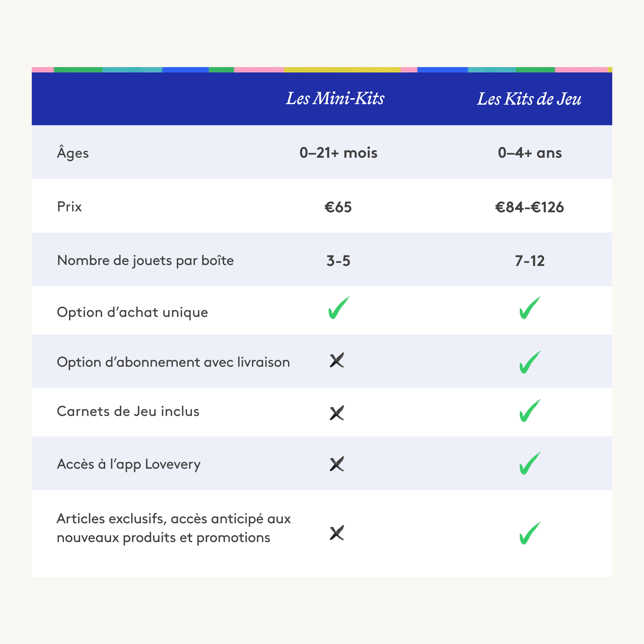Click the Mini-Kits X mark for Articles exclusifs
Image resolution: width=644 pixels, height=644 pixels.
pyautogui.click(x=337, y=533)
